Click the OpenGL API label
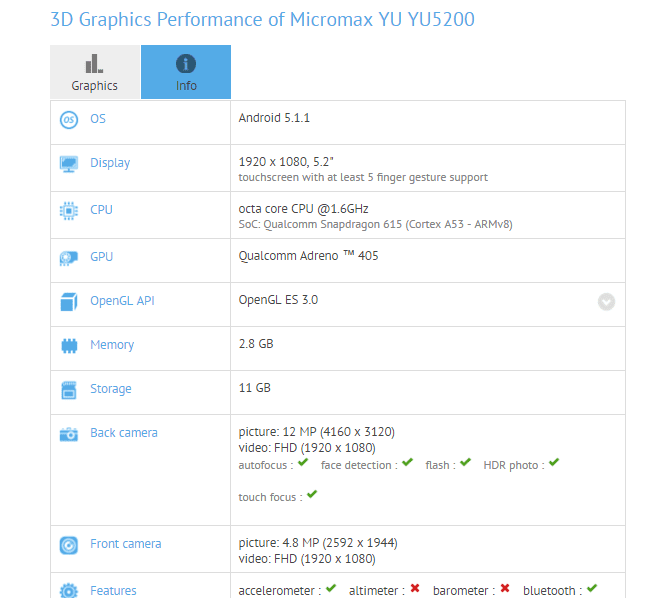 click(x=122, y=300)
